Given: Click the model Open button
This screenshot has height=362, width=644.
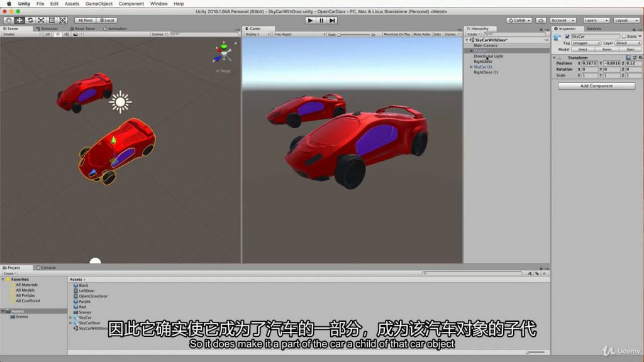Looking at the screenshot, I should tap(630, 49).
